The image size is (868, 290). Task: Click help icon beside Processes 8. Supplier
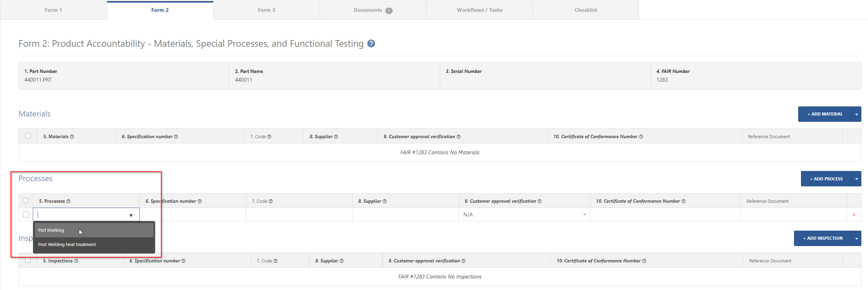pos(385,201)
